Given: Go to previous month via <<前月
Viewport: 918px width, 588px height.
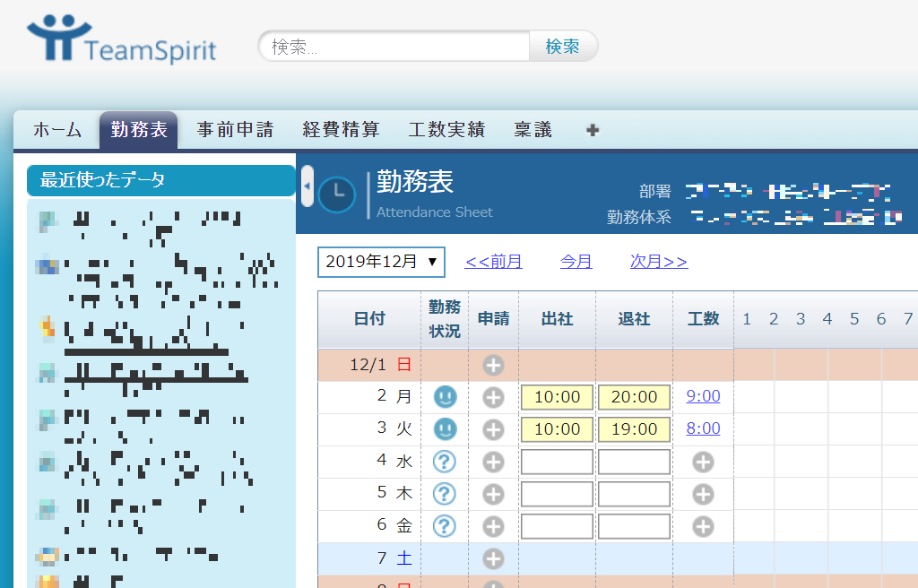Looking at the screenshot, I should pos(493,261).
